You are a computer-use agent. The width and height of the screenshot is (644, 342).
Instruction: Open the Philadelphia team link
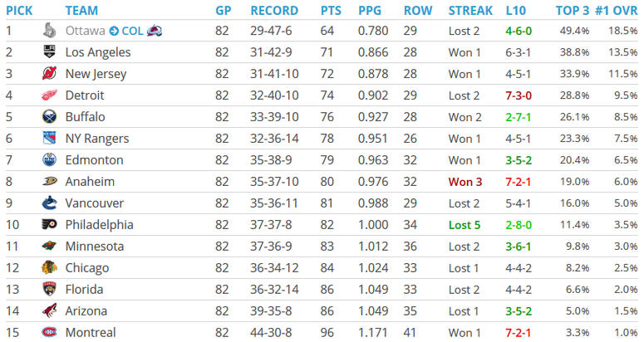click(100, 225)
